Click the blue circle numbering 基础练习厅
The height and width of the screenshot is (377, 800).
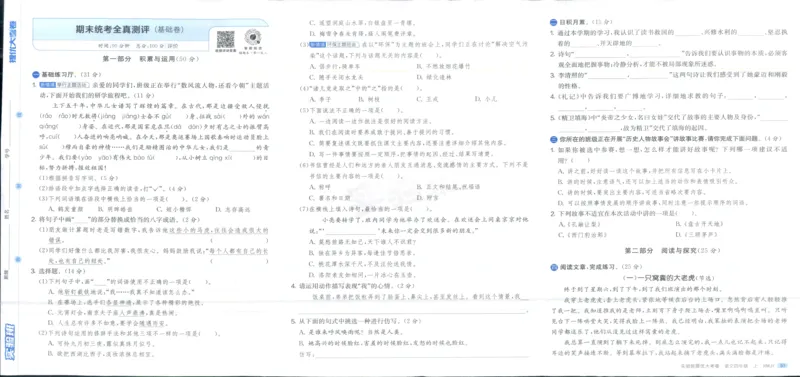click(x=37, y=74)
